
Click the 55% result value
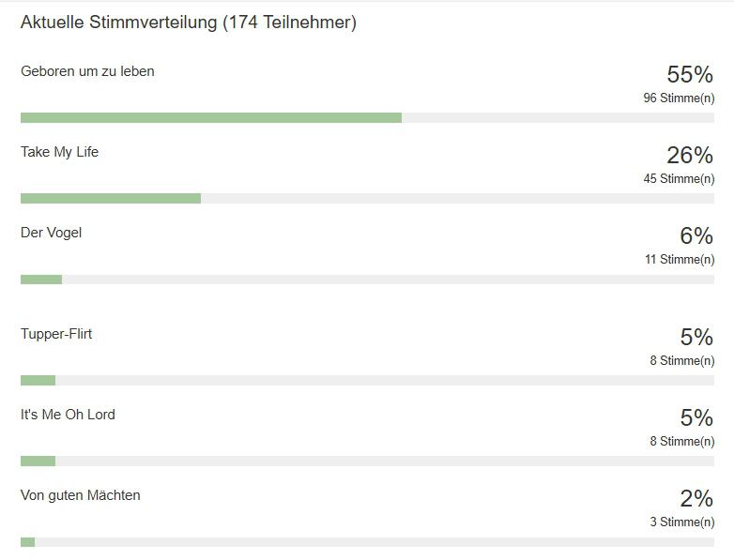tap(690, 74)
